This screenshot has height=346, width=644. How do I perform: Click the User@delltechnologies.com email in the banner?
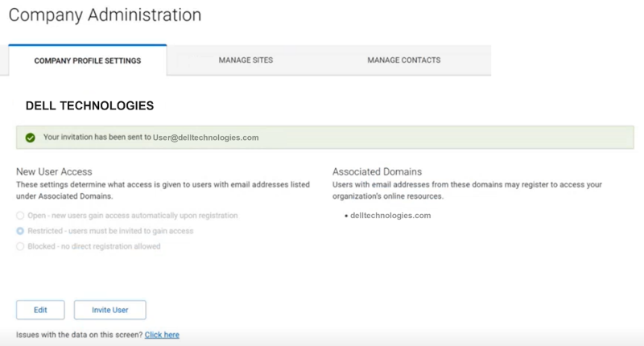206,138
